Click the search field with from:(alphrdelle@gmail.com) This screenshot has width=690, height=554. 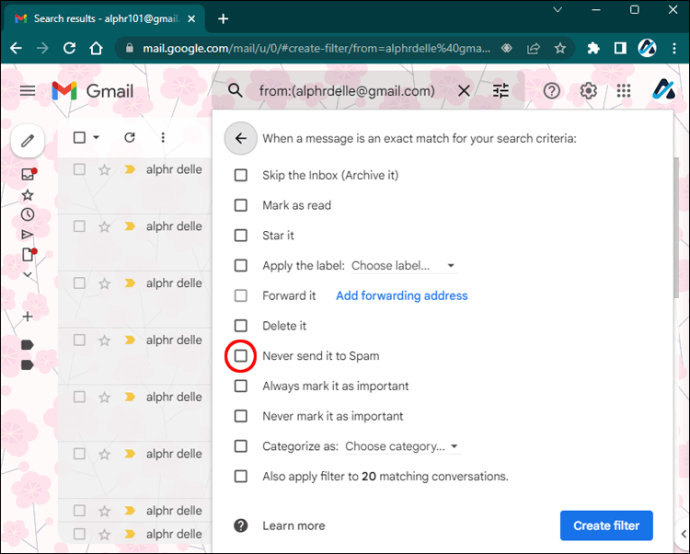point(347,91)
